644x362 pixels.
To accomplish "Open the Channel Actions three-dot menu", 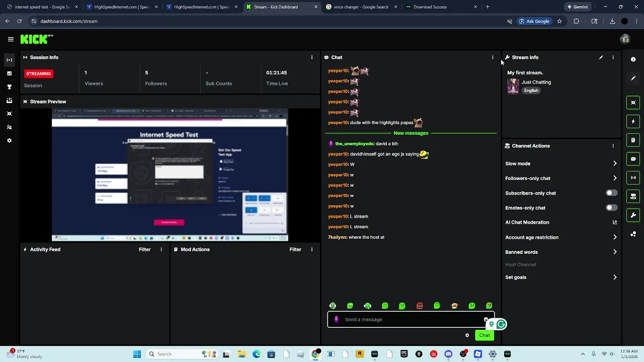I will click(613, 146).
